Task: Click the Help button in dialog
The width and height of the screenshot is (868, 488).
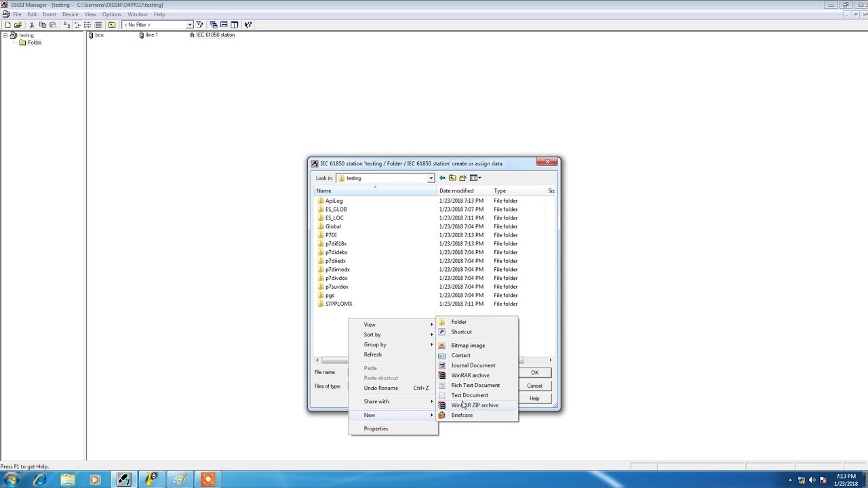Action: [534, 399]
